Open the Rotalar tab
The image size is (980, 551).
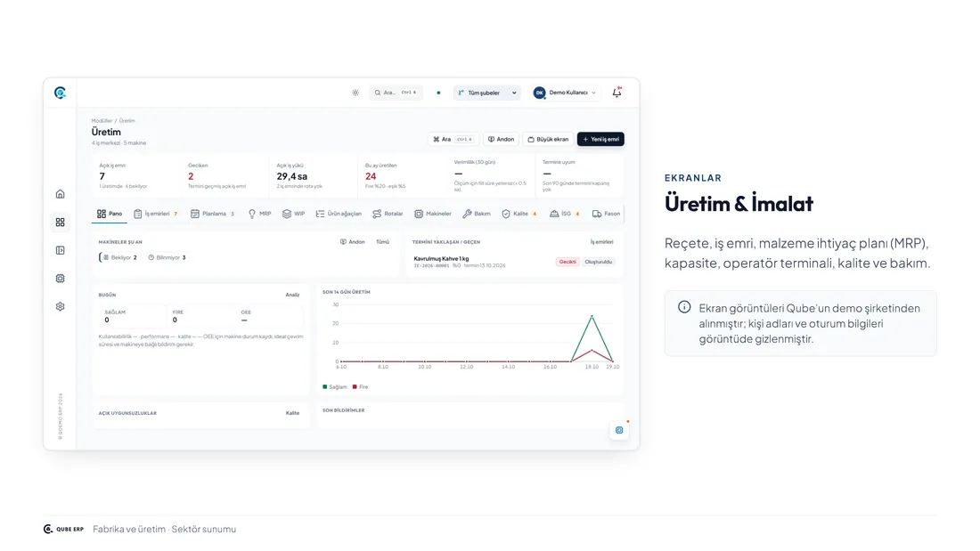coord(388,214)
